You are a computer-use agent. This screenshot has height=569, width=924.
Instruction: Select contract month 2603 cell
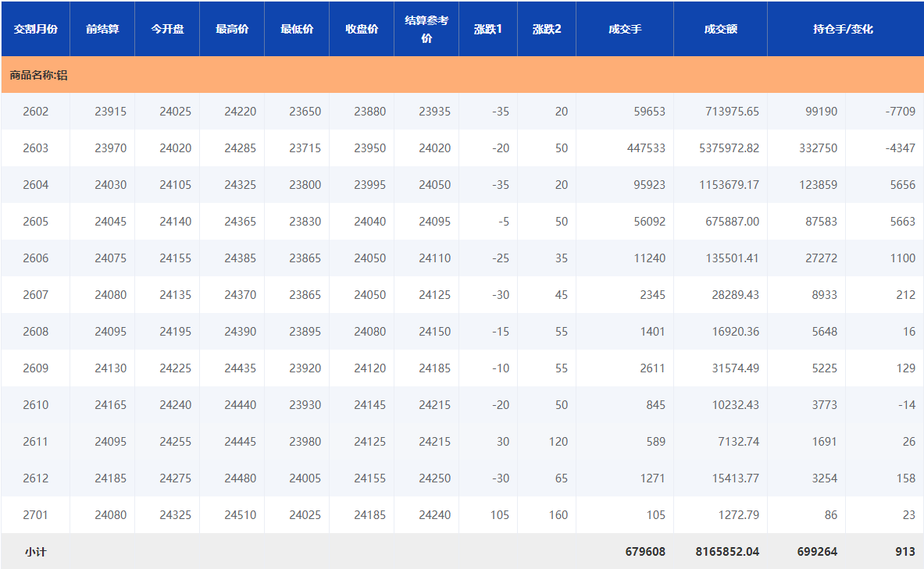(x=36, y=148)
